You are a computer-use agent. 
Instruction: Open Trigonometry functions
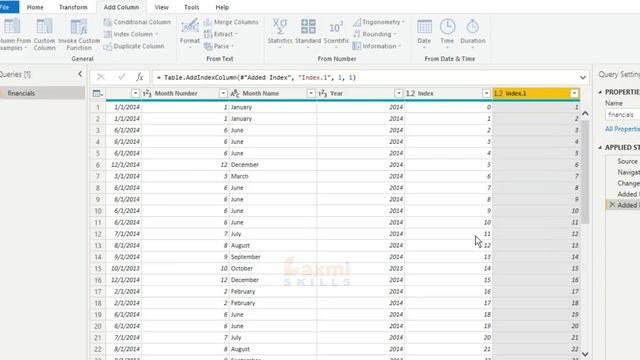pyautogui.click(x=379, y=22)
